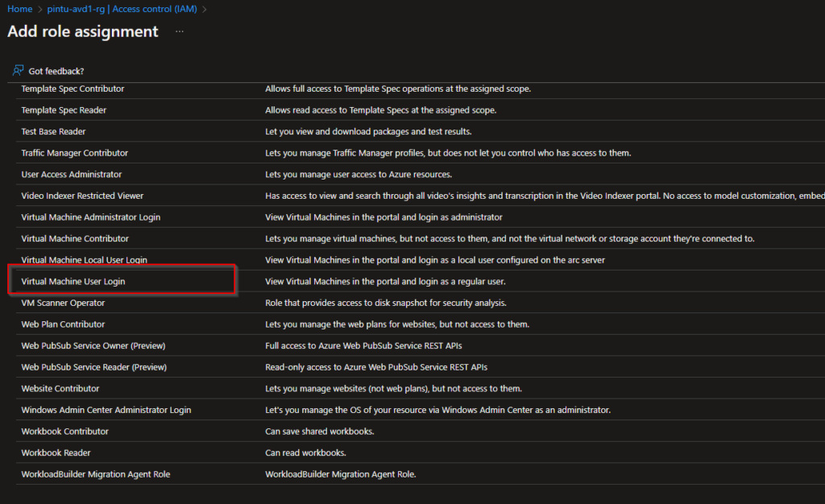Select the Template Spec Contributor role

tap(73, 89)
